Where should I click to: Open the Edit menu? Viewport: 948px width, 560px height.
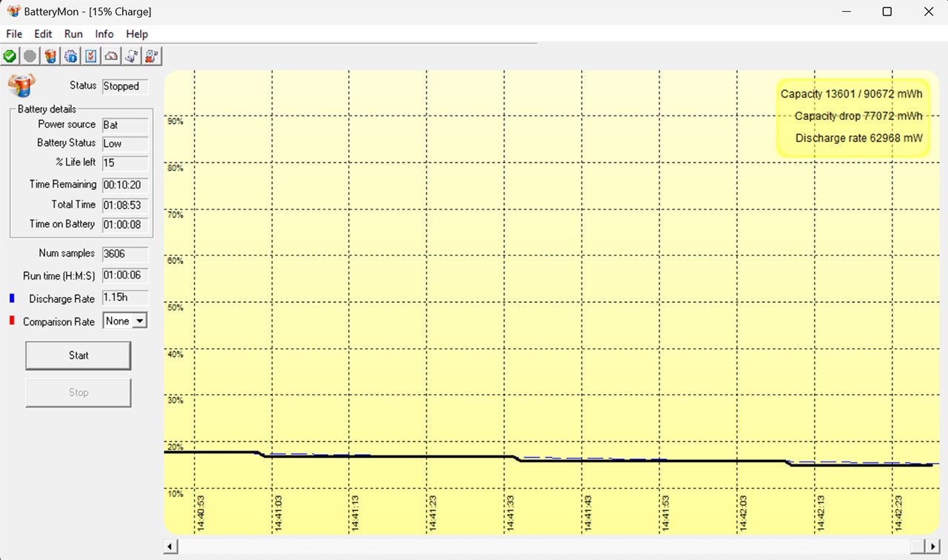43,34
